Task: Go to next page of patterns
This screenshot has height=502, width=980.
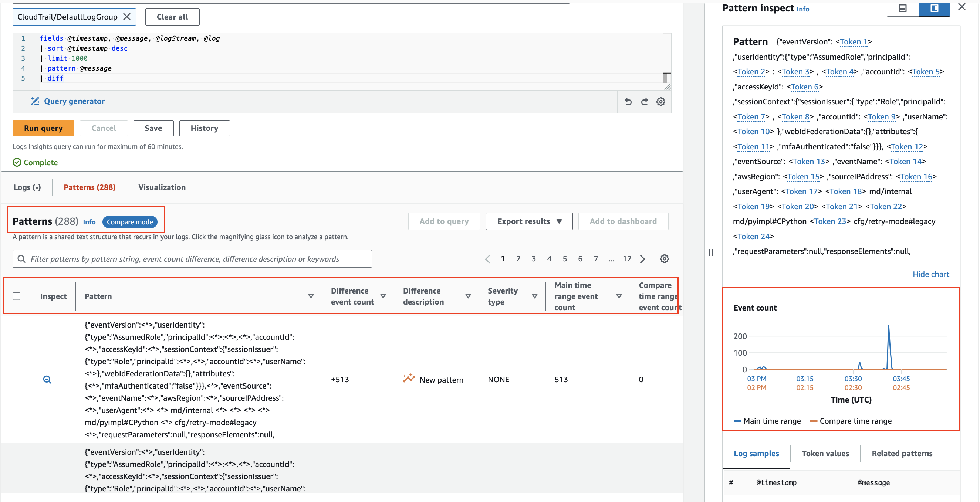Action: (x=643, y=259)
